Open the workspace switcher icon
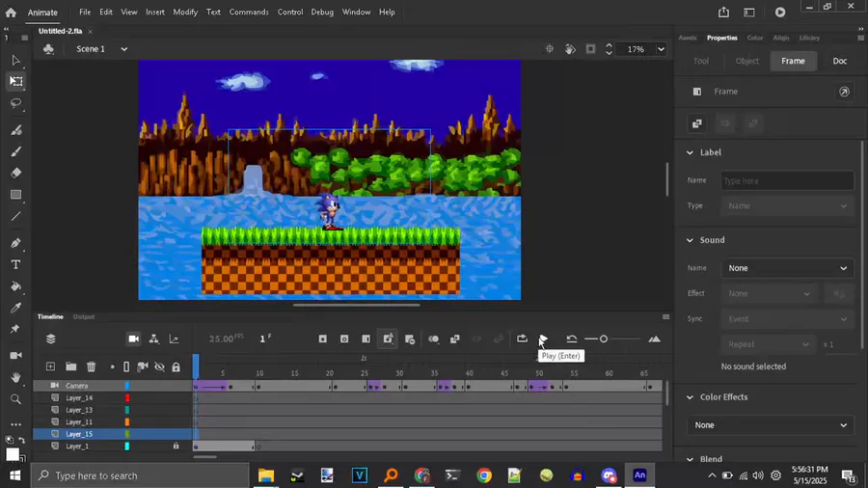 749,13
